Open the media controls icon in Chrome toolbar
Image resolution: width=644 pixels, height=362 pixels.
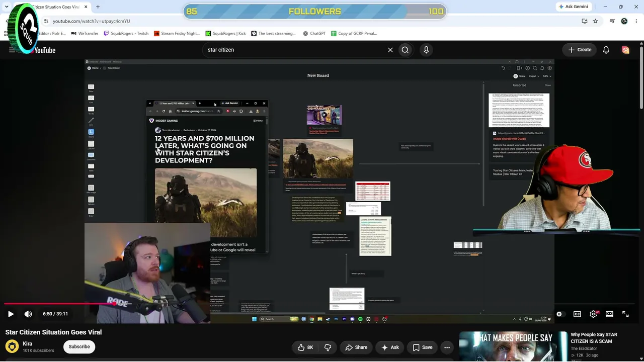pyautogui.click(x=612, y=21)
